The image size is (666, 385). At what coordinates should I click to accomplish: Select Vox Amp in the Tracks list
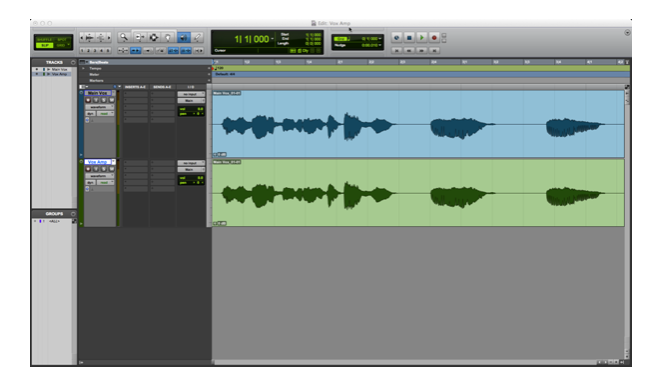[x=59, y=74]
